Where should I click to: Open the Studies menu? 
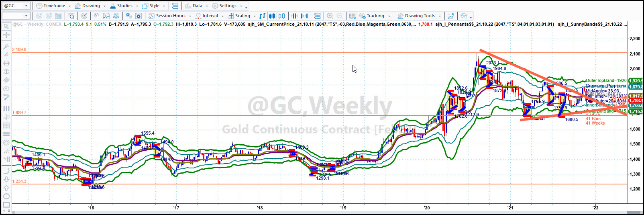(121, 6)
